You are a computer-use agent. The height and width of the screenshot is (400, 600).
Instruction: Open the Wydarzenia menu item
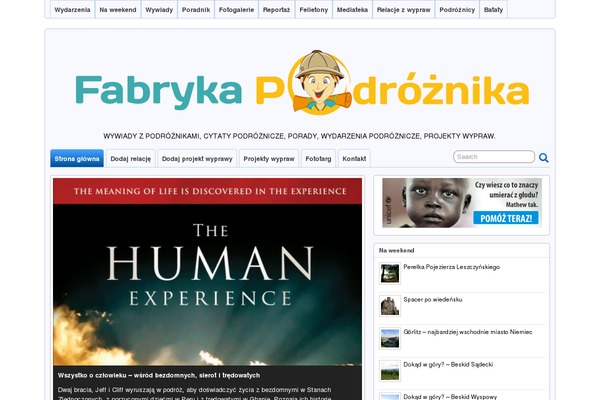pyautogui.click(x=72, y=10)
